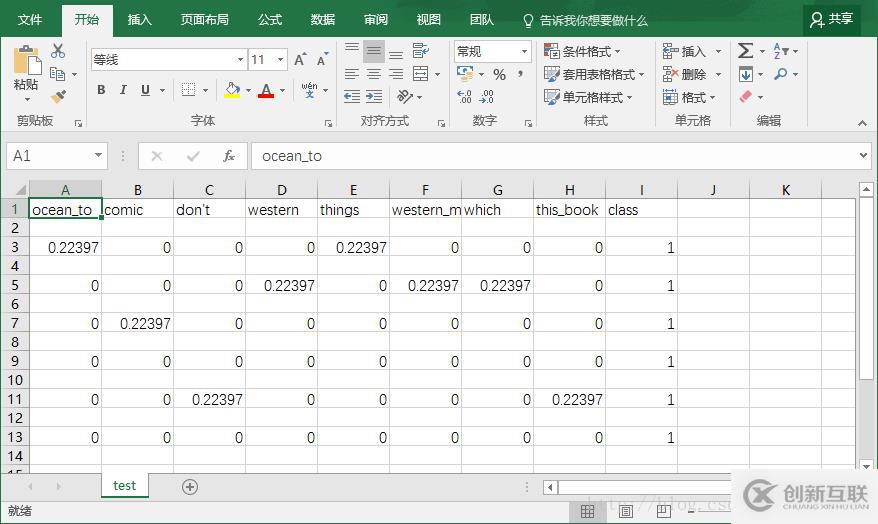Center text horizontally
878x524 pixels.
[373, 74]
